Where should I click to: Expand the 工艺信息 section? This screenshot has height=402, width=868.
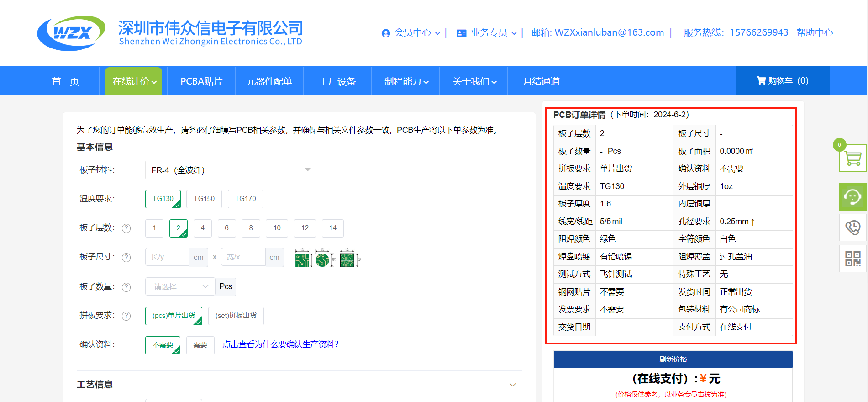[513, 385]
